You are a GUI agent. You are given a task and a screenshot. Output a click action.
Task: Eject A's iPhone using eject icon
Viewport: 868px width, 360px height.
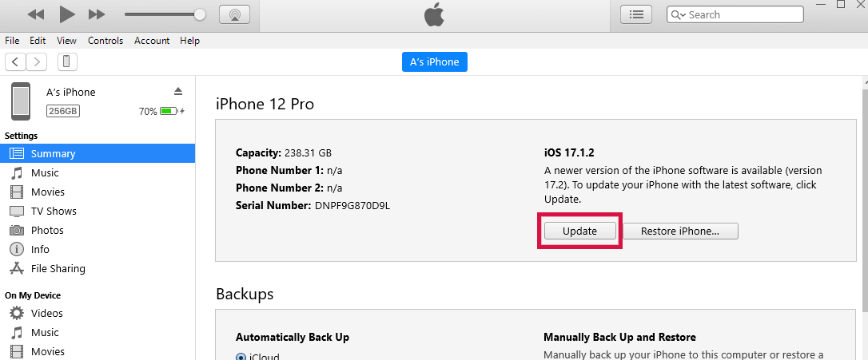click(178, 91)
